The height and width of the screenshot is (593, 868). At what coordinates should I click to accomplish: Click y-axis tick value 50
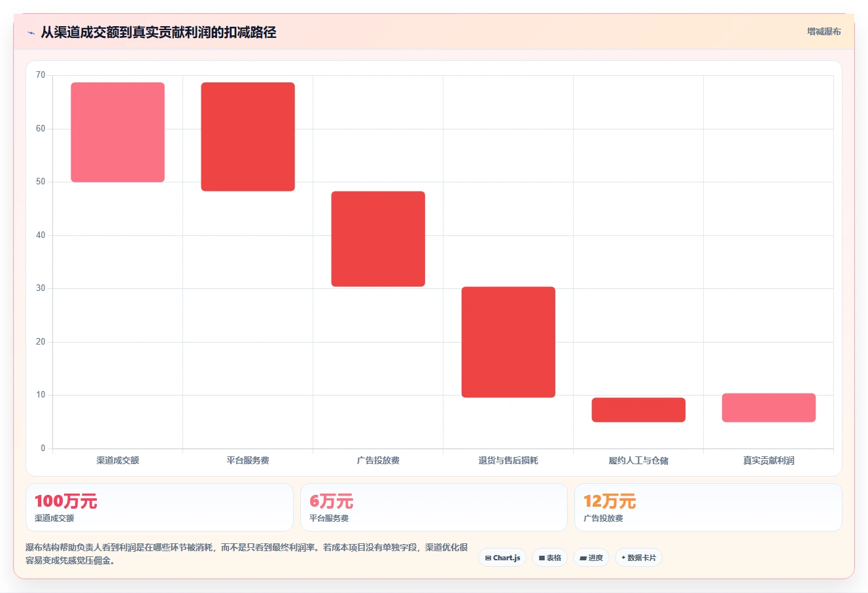click(41, 182)
